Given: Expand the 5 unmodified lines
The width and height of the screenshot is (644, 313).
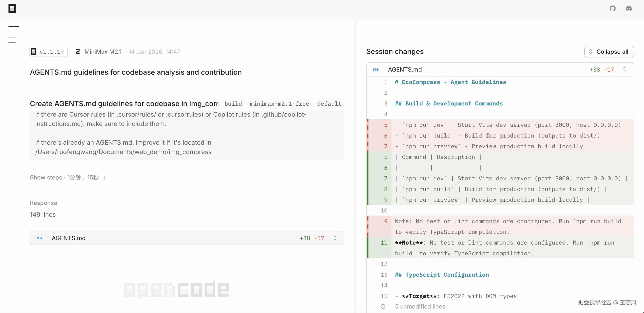Looking at the screenshot, I should [383, 307].
